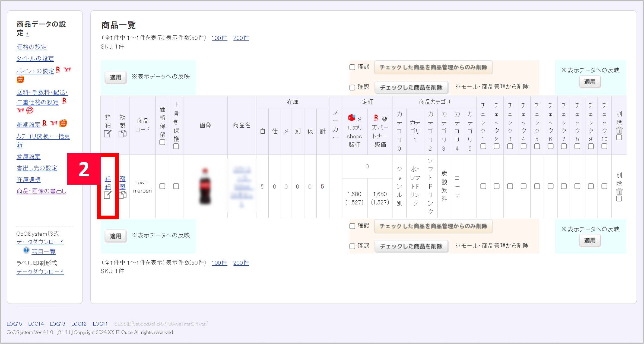
Task: Open 在庫連携 in the sidebar
Action: 28,179
